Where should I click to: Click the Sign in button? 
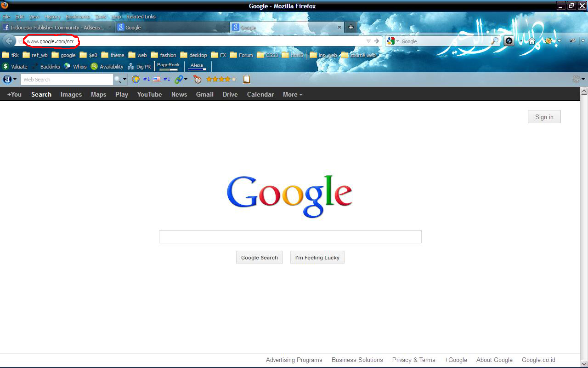(544, 117)
